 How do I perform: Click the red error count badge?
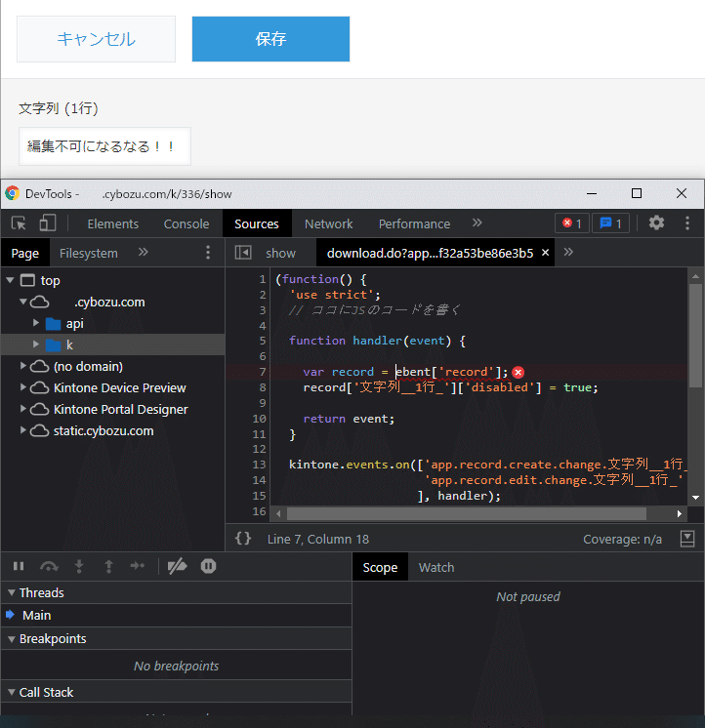coord(571,223)
